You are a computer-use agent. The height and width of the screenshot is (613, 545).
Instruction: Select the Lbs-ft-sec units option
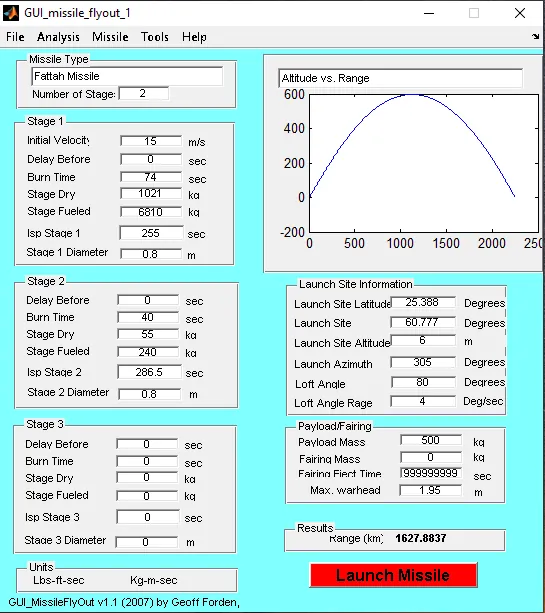click(59, 580)
